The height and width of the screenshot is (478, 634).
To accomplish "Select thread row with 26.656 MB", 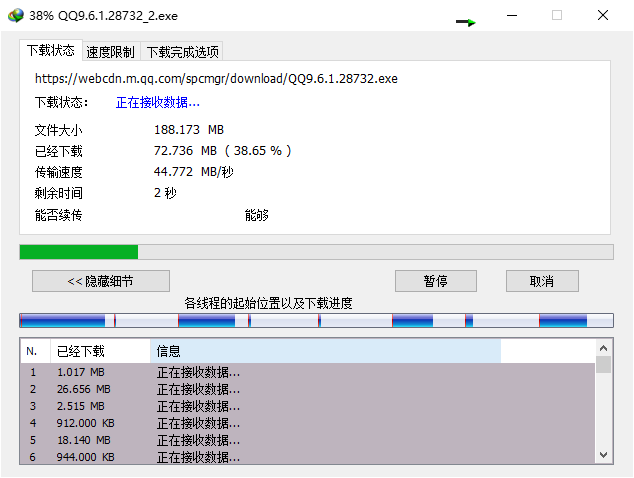I will [308, 389].
